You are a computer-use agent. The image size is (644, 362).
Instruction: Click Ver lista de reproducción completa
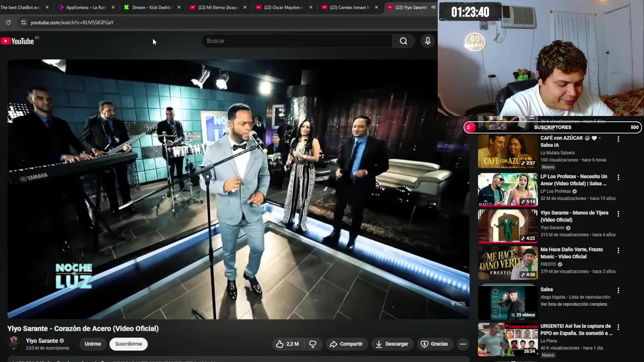pos(574,304)
